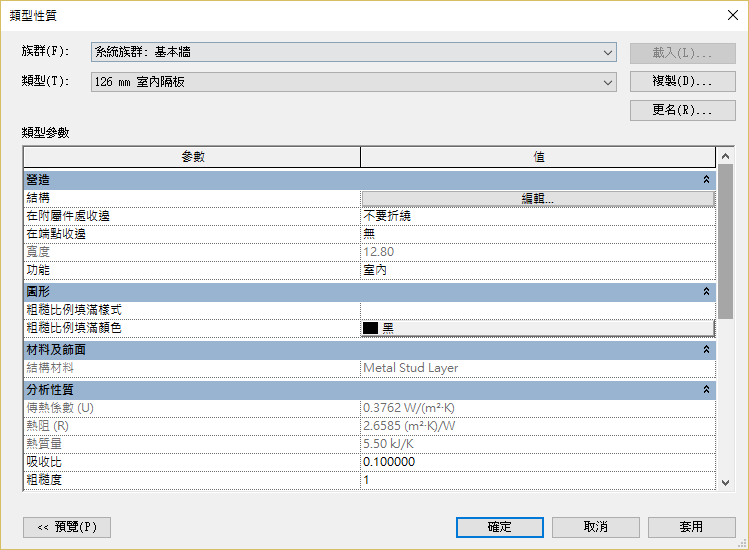Select the 不要折繞 wrapping value cell
Image resolution: width=749 pixels, height=550 pixels.
coord(538,216)
